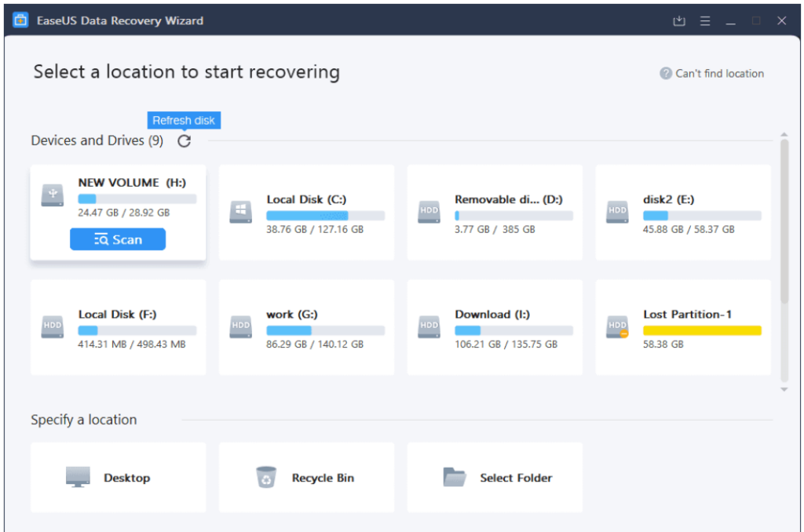Image resolution: width=804 pixels, height=532 pixels.
Task: Start Scan on NEW VOLUME (H:)
Action: click(x=118, y=239)
